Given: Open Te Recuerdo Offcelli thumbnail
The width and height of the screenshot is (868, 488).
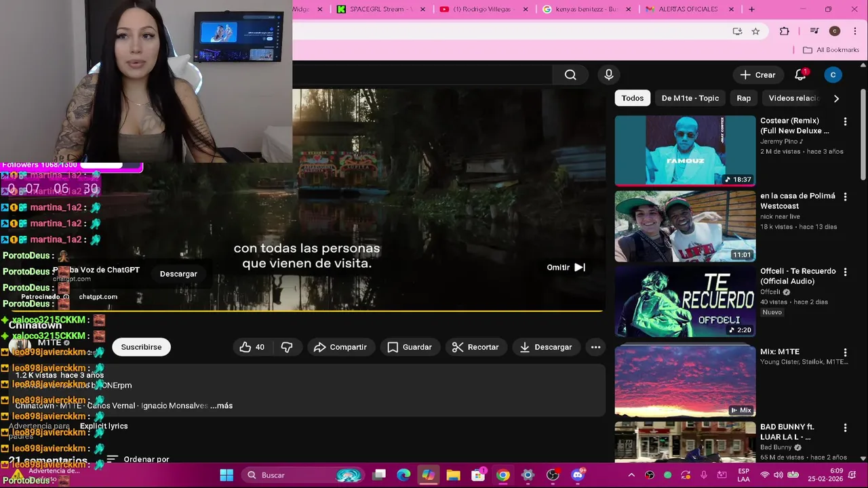Looking at the screenshot, I should (x=685, y=301).
